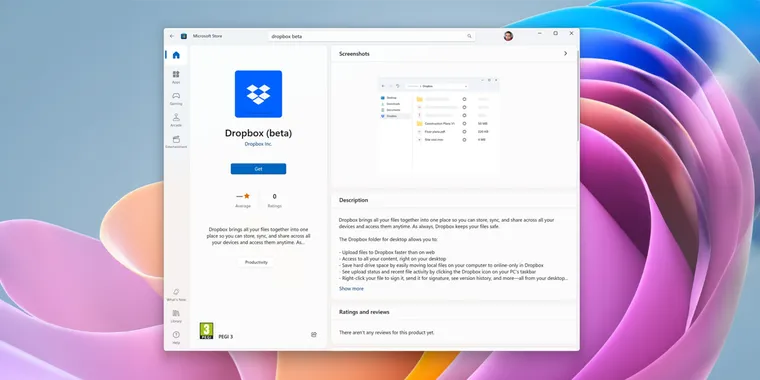Click Show more in the description
The image size is (760, 380).
click(351, 288)
